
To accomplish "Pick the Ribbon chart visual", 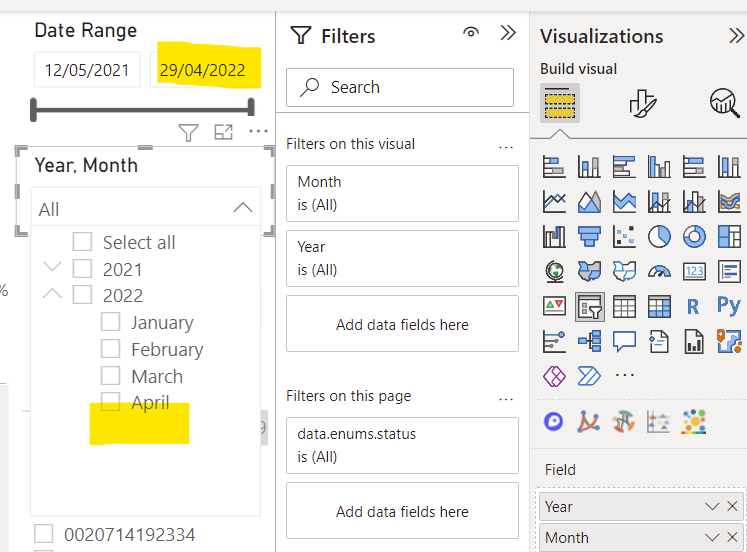I will [729, 202].
